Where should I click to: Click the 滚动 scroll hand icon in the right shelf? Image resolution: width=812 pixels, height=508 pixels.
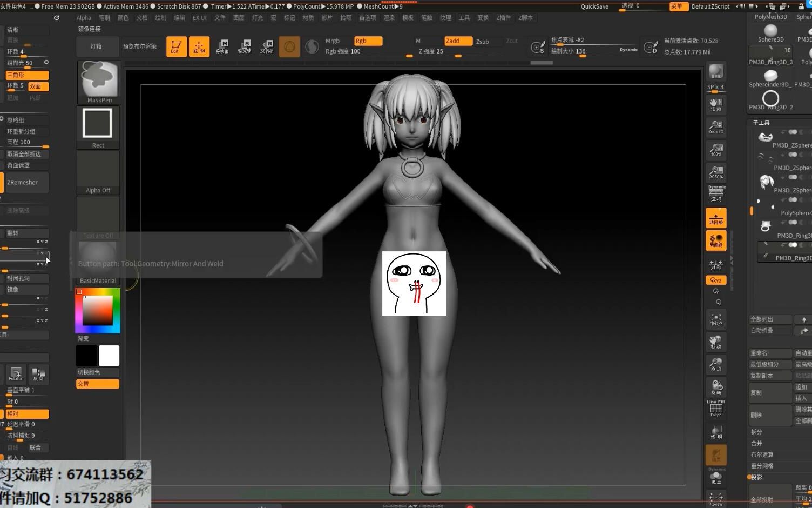(716, 104)
